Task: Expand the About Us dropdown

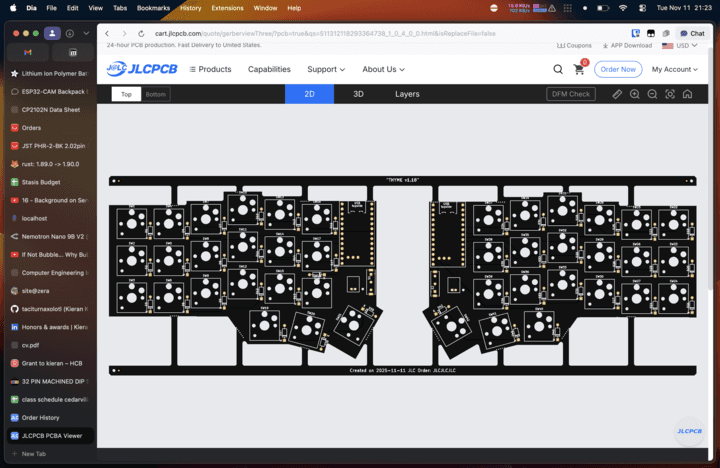Action: 383,69
